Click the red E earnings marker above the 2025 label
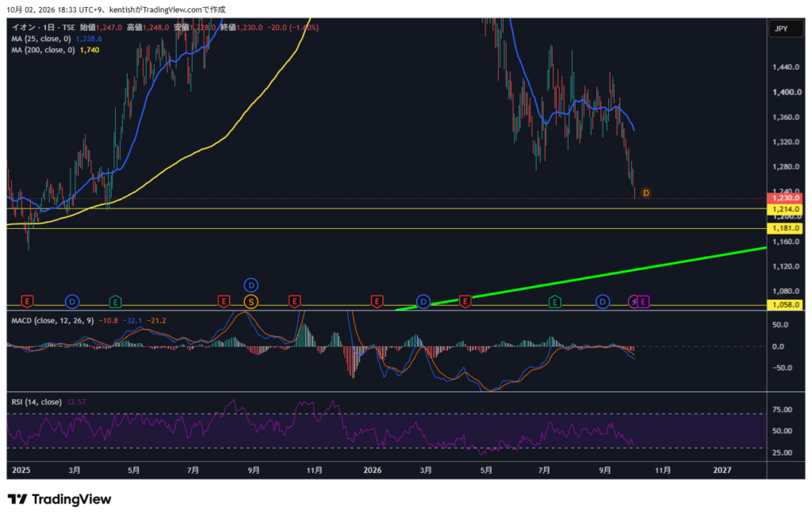 pyautogui.click(x=27, y=301)
